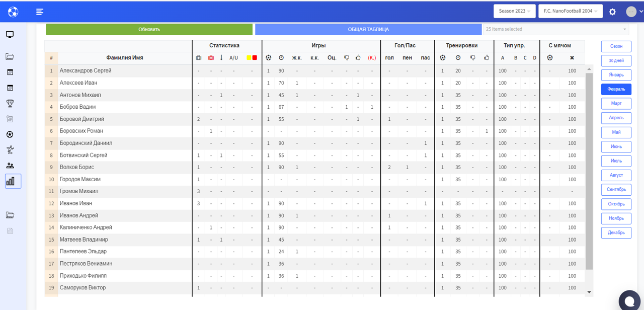Switch to the Сезон period filter
This screenshot has height=310, width=644.
(616, 46)
